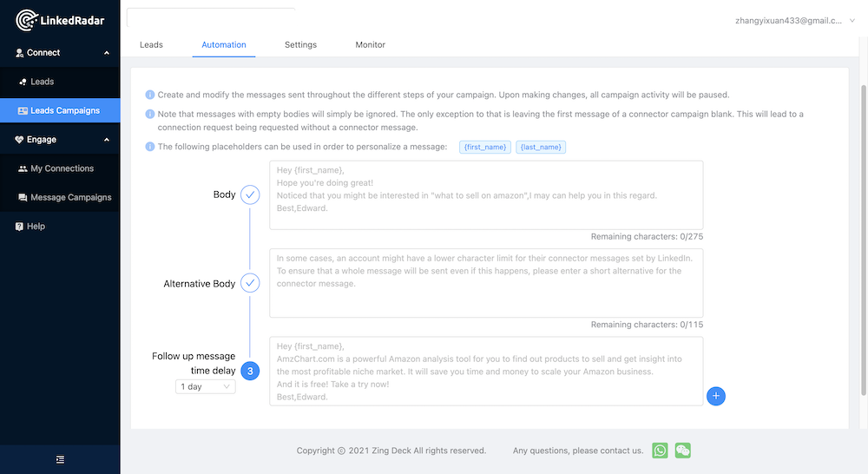Add another follow up message with plus button

tap(716, 396)
